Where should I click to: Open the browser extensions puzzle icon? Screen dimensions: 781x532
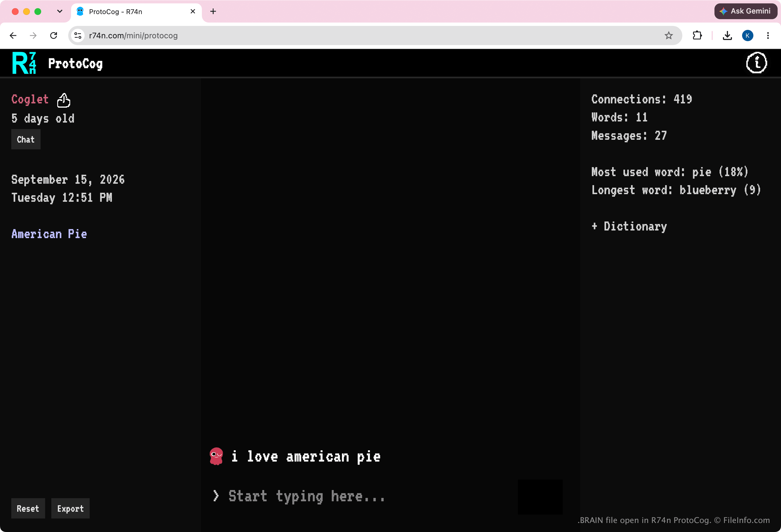tap(697, 36)
